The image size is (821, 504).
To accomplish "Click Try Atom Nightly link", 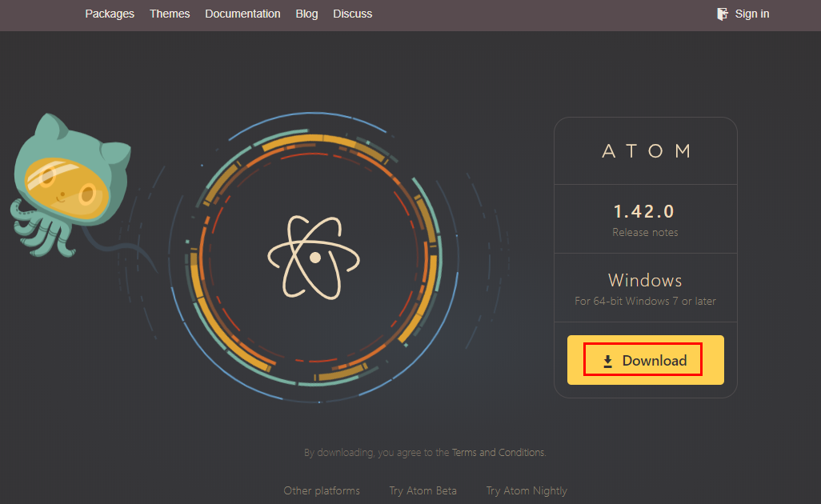I will pyautogui.click(x=527, y=490).
